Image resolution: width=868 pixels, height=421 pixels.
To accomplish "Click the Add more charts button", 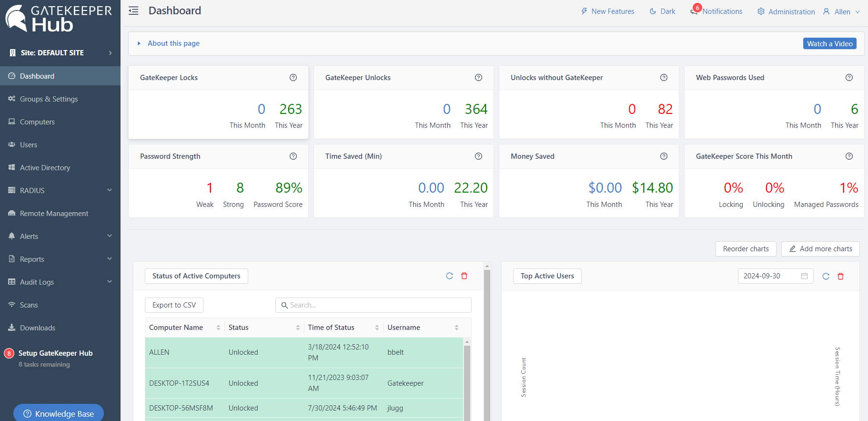I will [820, 249].
